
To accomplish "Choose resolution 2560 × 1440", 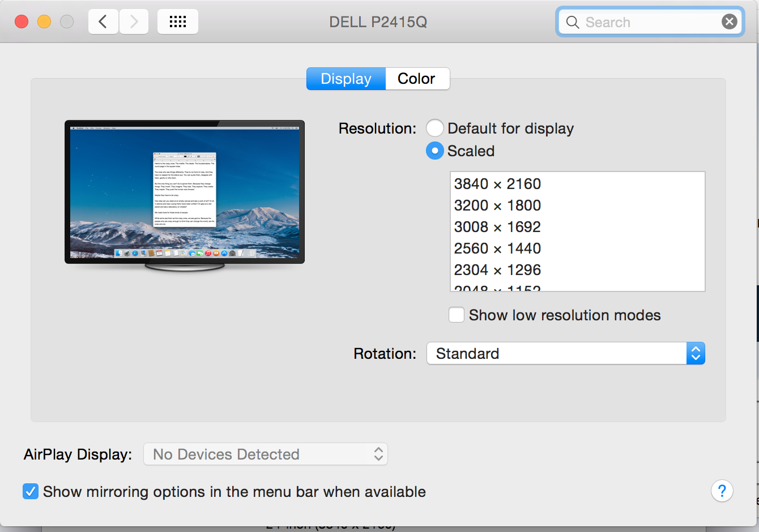I will [x=578, y=248].
